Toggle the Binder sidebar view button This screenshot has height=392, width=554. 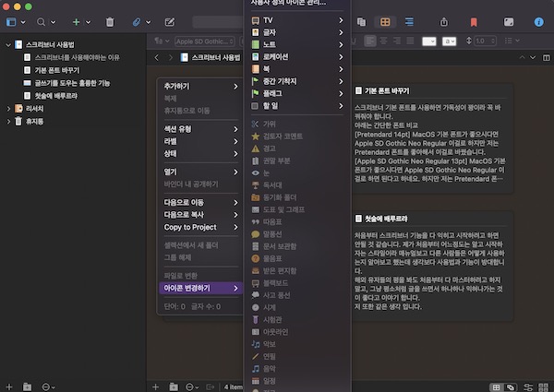coord(11,22)
